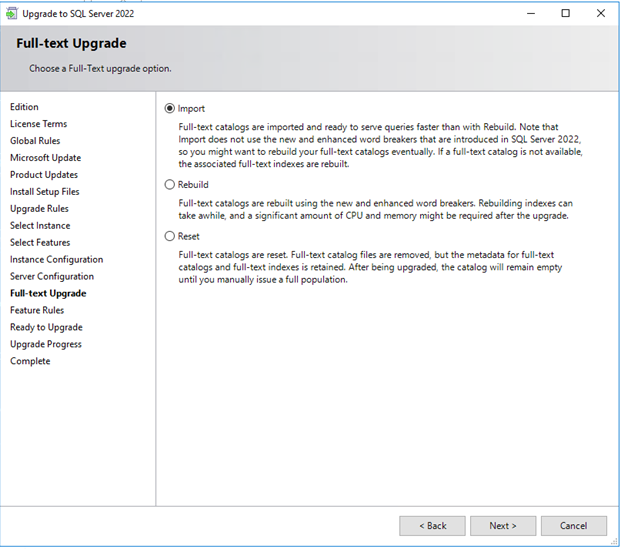The height and width of the screenshot is (549, 621).
Task: Select Instance Configuration step
Action: pyautogui.click(x=57, y=260)
